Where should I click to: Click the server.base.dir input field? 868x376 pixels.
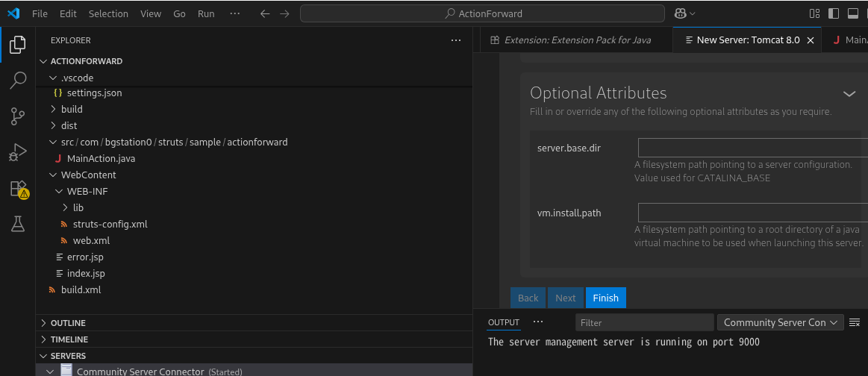tap(753, 148)
